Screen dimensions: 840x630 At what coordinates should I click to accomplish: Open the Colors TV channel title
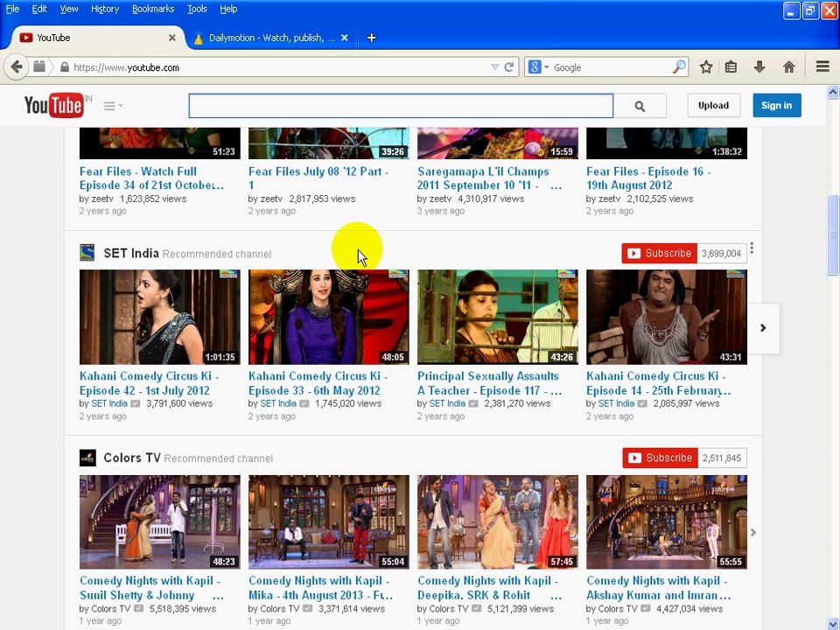(x=132, y=458)
